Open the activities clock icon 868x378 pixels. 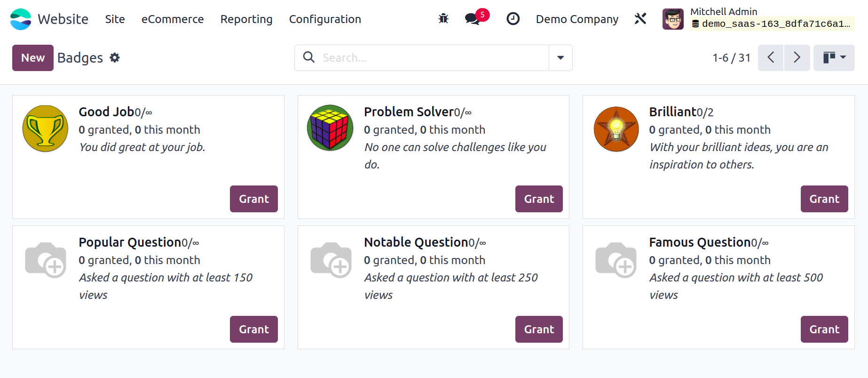click(x=513, y=19)
